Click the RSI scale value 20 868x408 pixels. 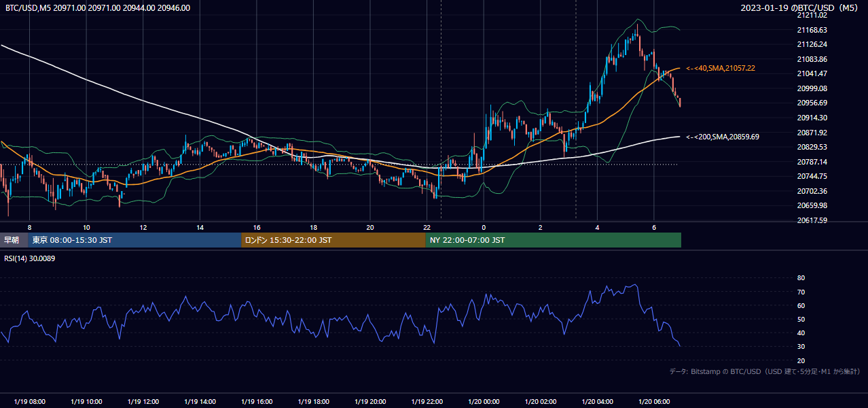(x=801, y=360)
